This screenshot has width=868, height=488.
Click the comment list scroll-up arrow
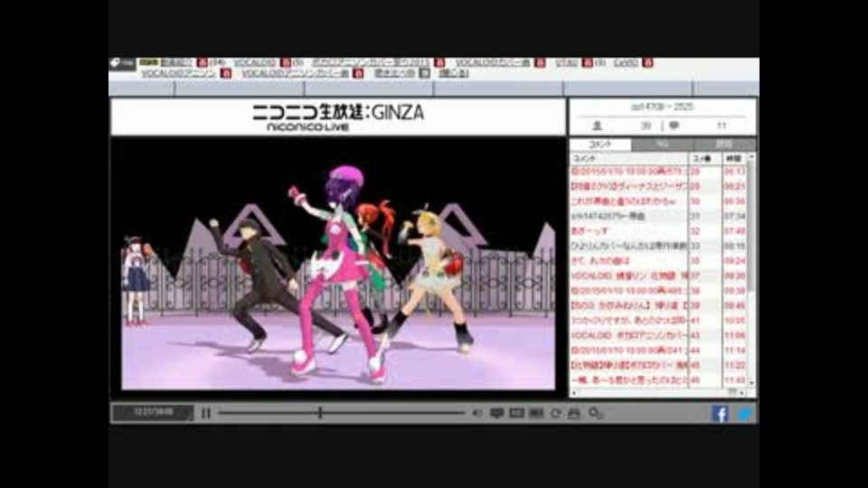click(751, 157)
